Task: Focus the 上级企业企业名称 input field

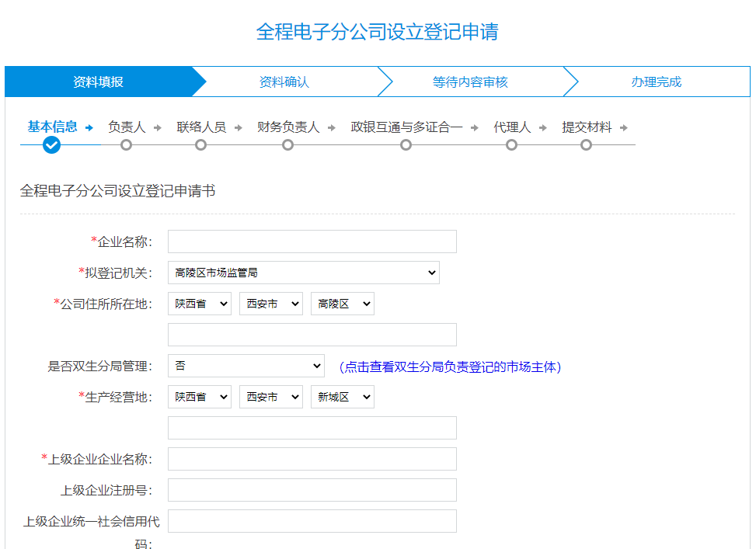Action: click(312, 459)
